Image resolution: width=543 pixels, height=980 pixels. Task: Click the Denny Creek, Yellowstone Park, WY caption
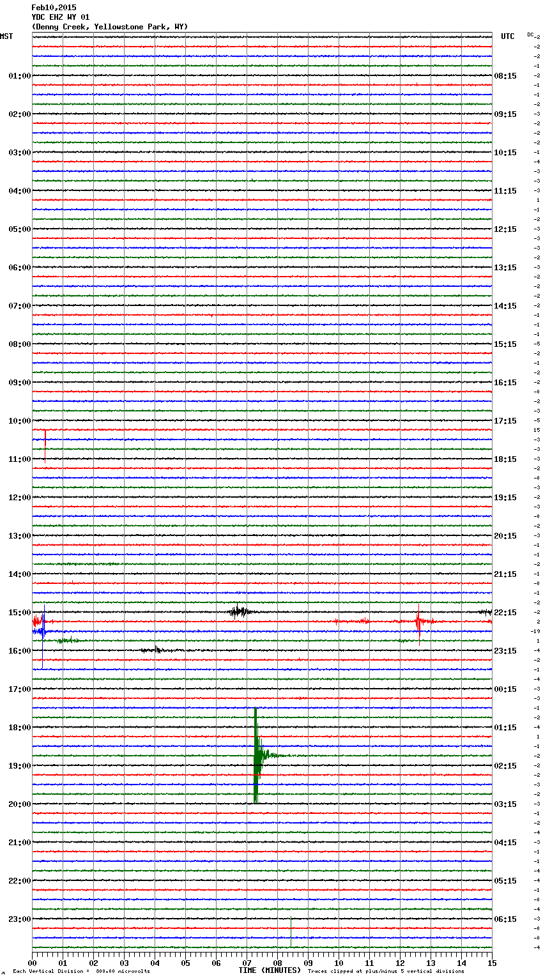coord(110,27)
